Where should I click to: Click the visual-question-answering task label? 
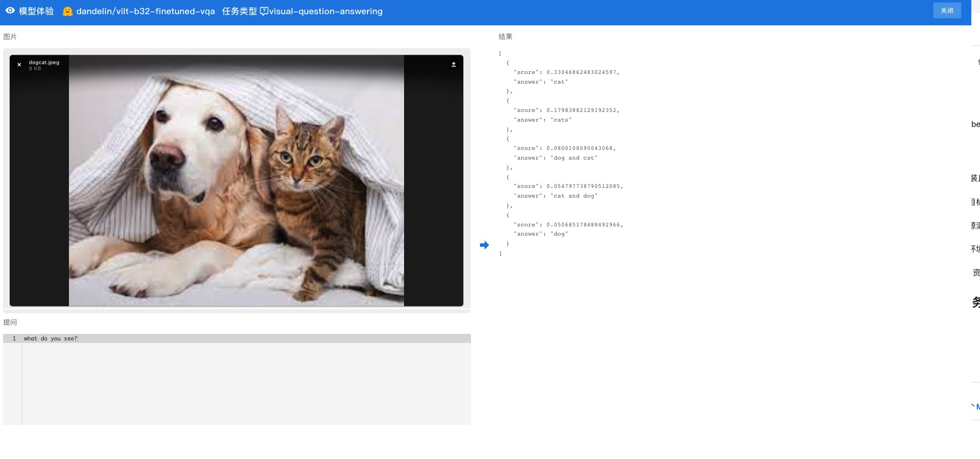pyautogui.click(x=326, y=11)
